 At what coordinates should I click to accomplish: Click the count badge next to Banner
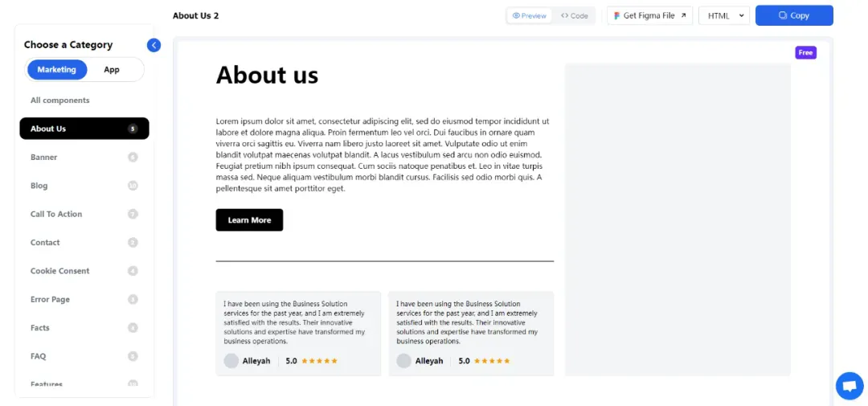(x=133, y=158)
